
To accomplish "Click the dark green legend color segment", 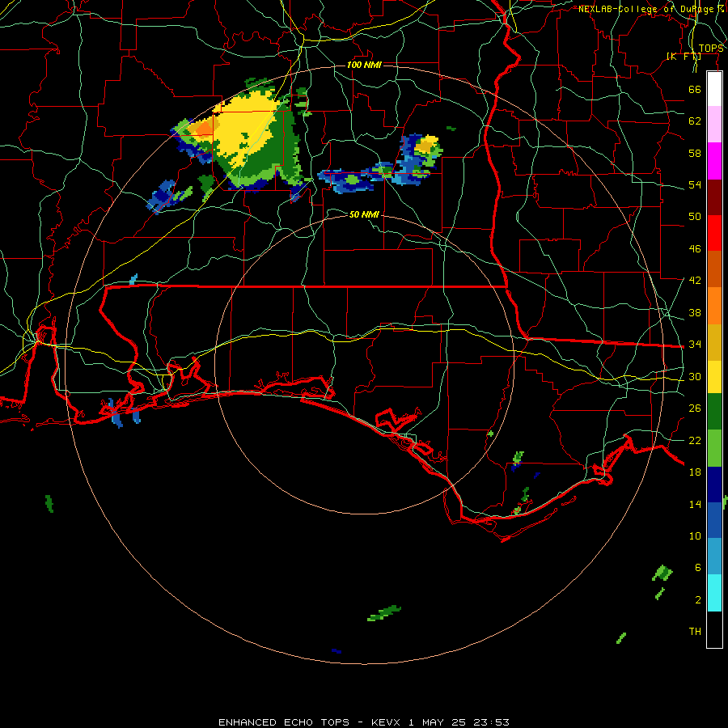I will click(714, 412).
